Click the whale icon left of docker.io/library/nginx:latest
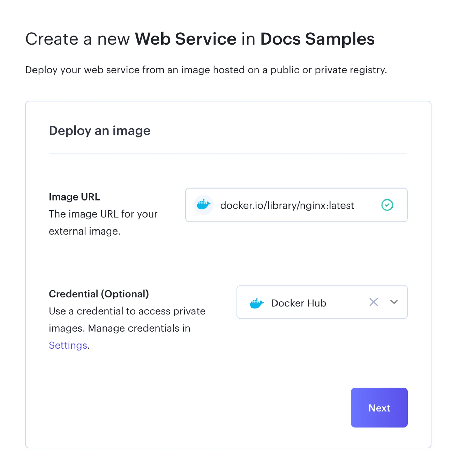Screen dimensions: 457x476 point(203,205)
